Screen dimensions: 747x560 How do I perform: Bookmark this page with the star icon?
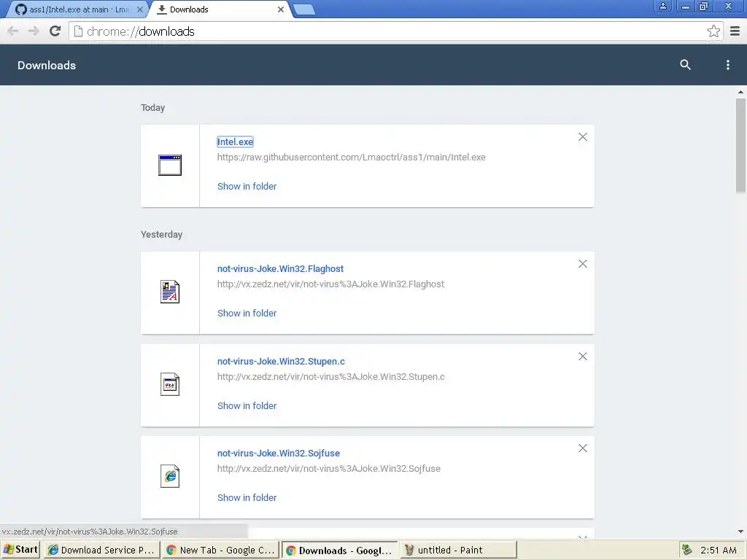click(713, 31)
